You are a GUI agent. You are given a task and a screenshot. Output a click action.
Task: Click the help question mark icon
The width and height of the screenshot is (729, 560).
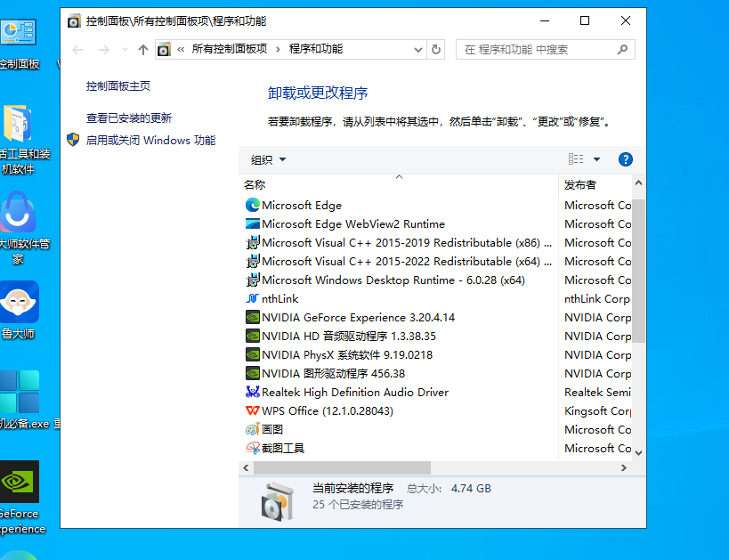tap(626, 159)
